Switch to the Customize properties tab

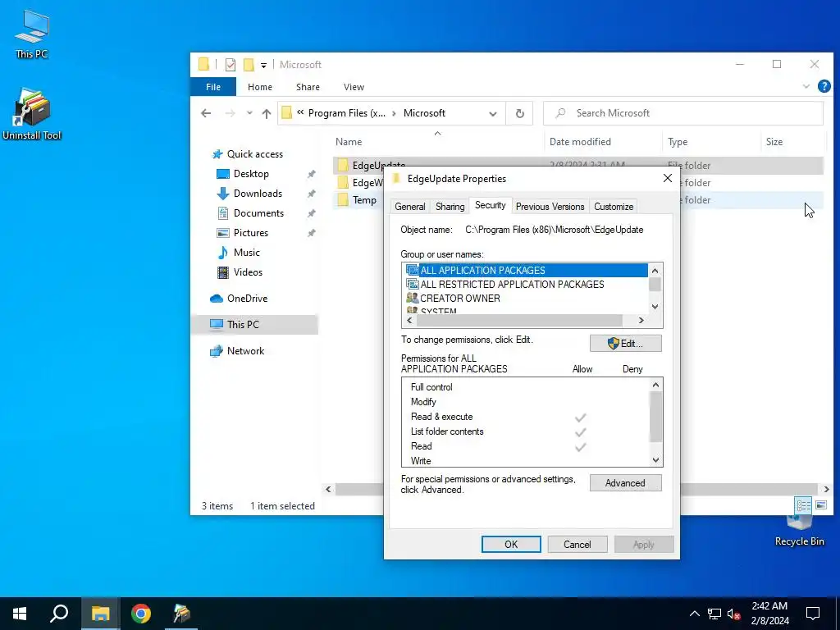614,207
